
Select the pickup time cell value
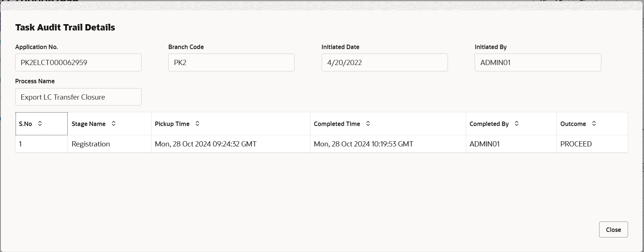[206, 144]
